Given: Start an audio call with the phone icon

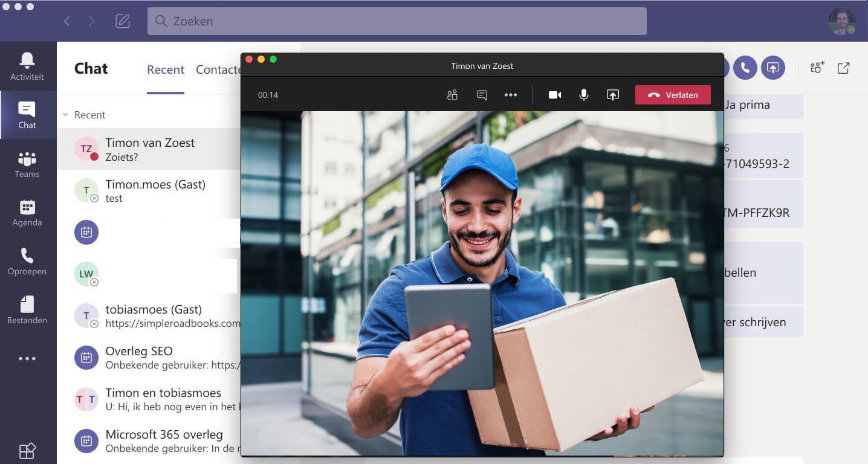Looking at the screenshot, I should pyautogui.click(x=745, y=68).
